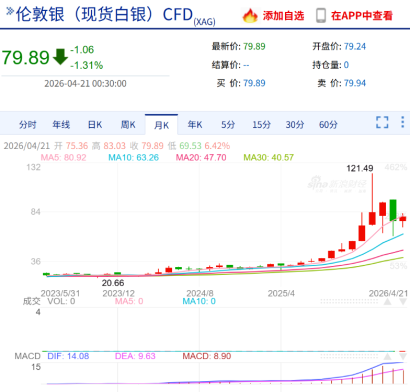Click the down triangle beside the 成交 panel
Screen dimensions: 410x392
tap(403, 301)
